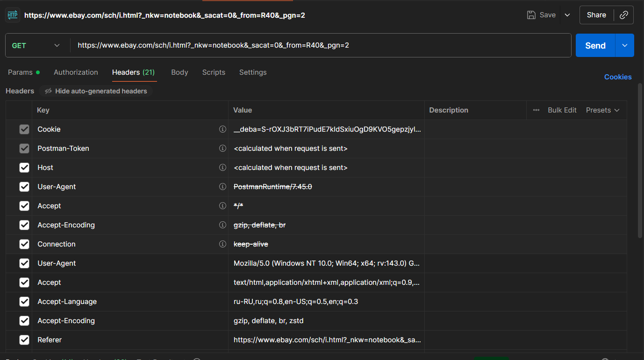Image resolution: width=644 pixels, height=360 pixels.
Task: Show info for the Postman-Token header
Action: point(223,148)
